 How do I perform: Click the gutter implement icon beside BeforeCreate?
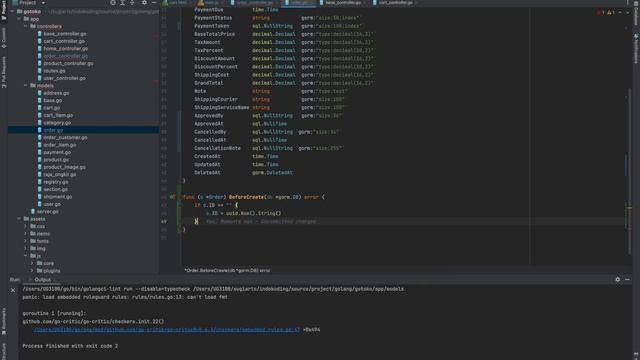172,197
